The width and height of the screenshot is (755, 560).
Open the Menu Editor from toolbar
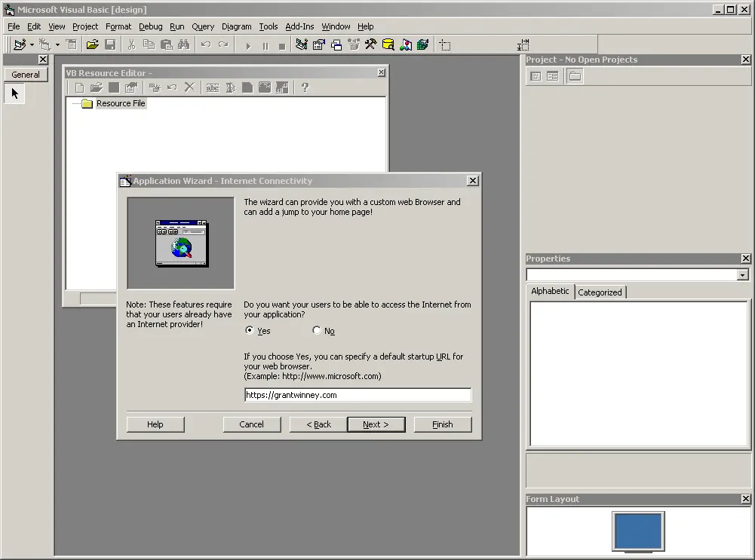tap(72, 44)
